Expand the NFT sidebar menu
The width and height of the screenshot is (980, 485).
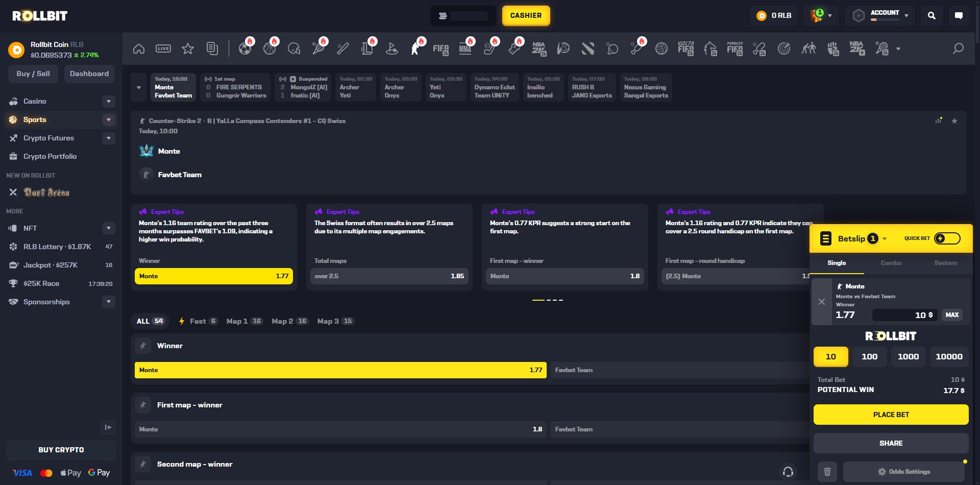109,228
